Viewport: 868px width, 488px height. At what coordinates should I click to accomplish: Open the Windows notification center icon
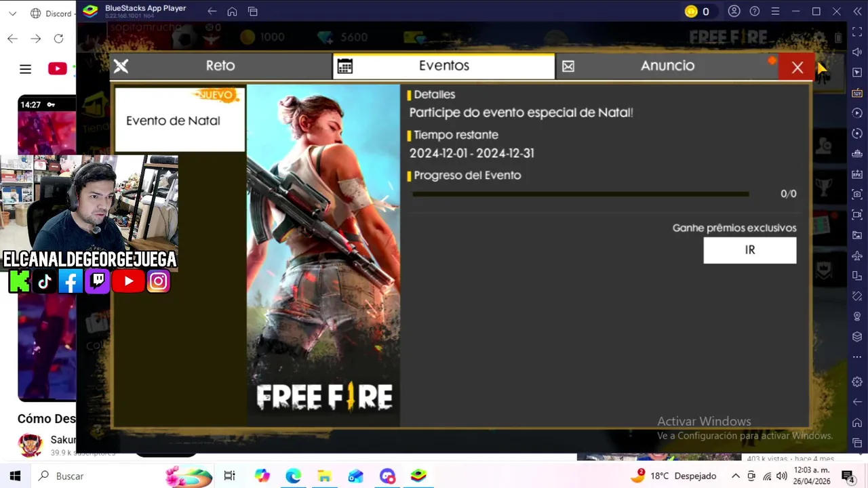pos(847,476)
